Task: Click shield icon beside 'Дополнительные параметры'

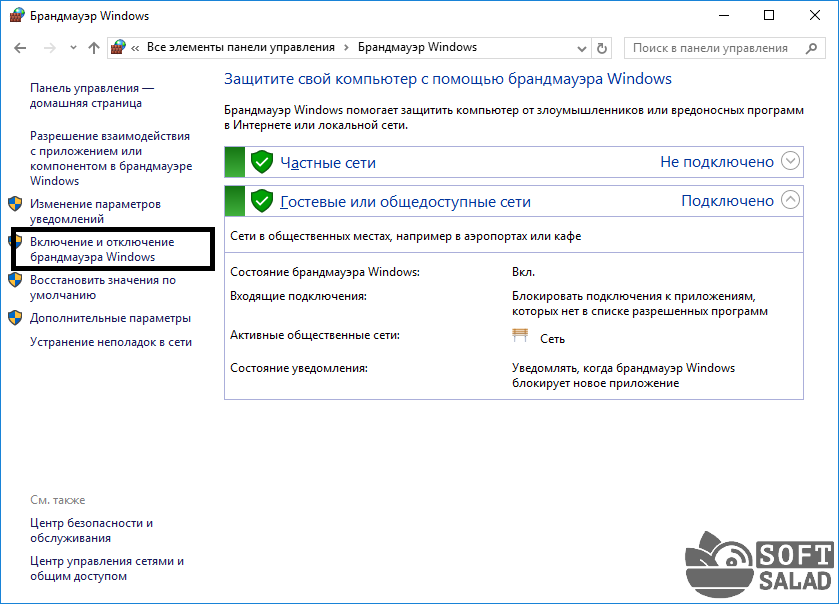Action: [x=15, y=318]
